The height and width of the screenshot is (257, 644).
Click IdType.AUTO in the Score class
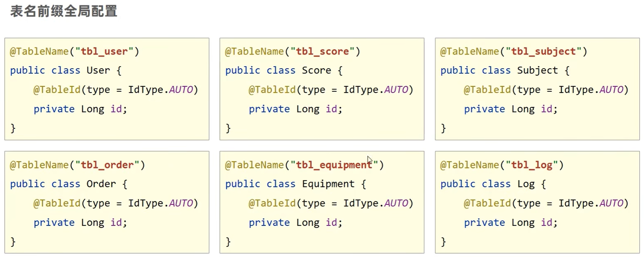376,90
